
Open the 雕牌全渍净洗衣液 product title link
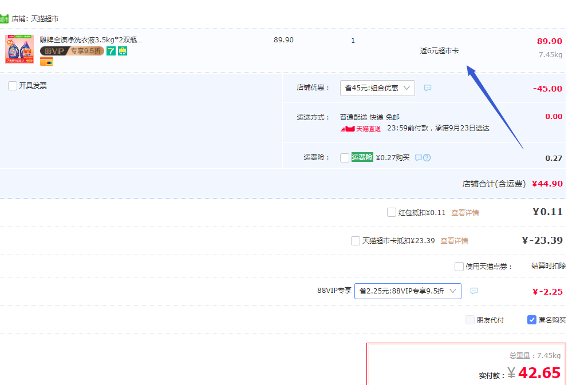pyautogui.click(x=91, y=40)
